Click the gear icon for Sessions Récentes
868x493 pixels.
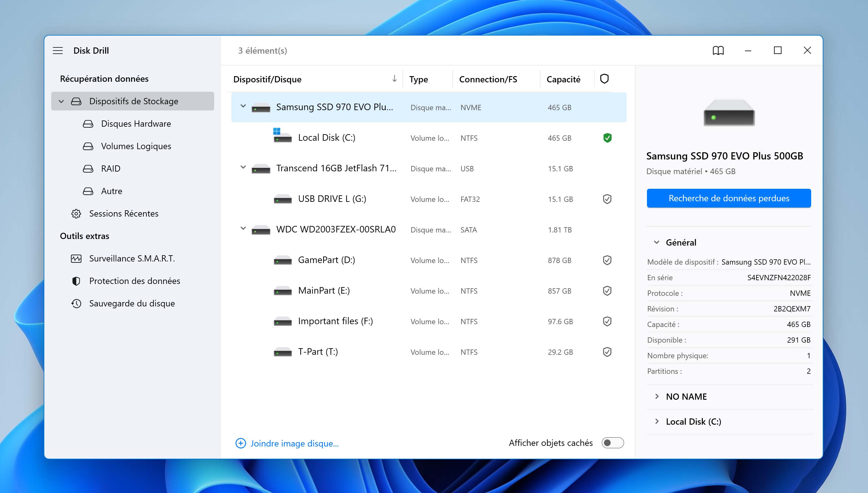[x=76, y=214]
